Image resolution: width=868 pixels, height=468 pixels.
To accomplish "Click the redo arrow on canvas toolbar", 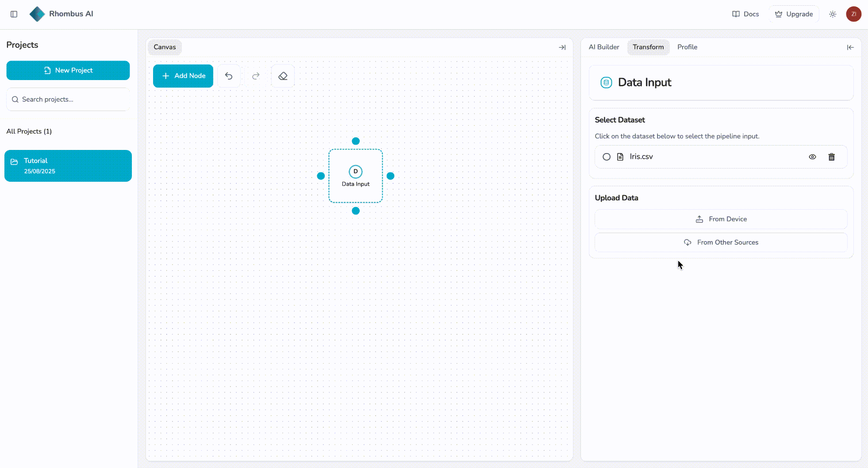I will [256, 76].
